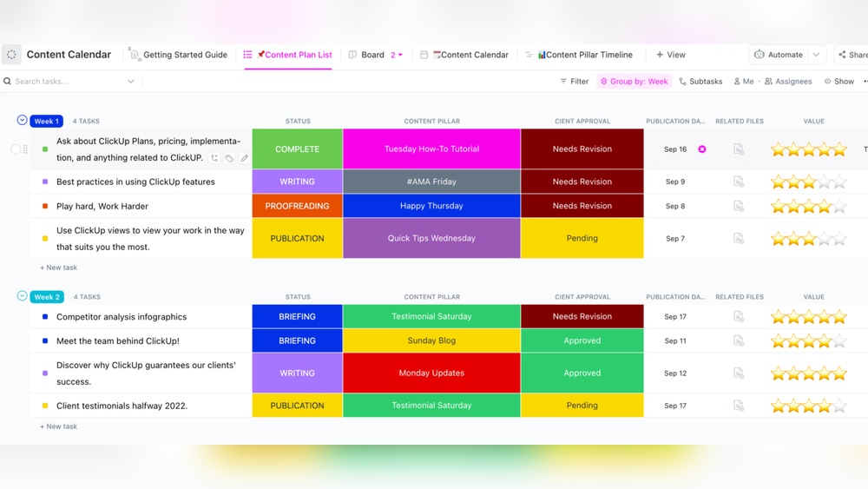Toggle the Me filter

click(744, 82)
